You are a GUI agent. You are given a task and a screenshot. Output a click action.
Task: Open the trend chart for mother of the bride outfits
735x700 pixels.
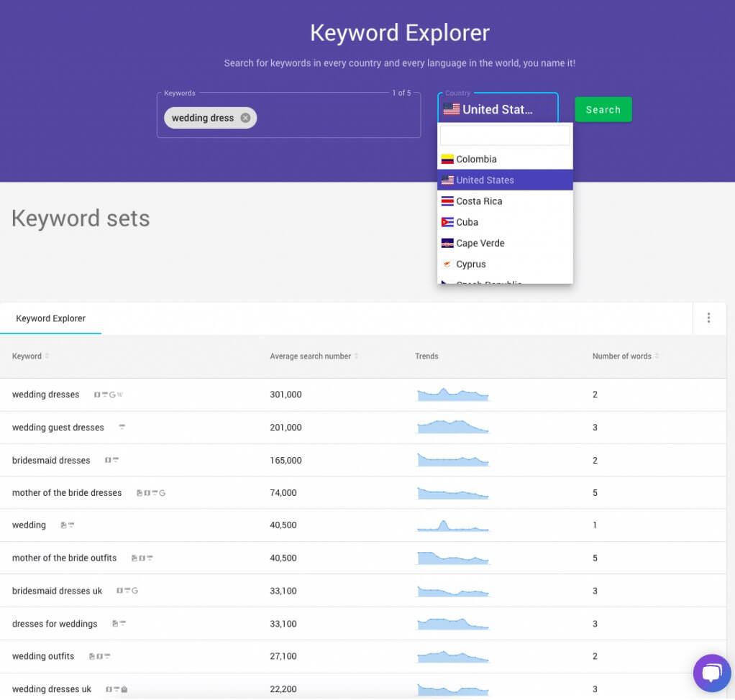tap(453, 558)
